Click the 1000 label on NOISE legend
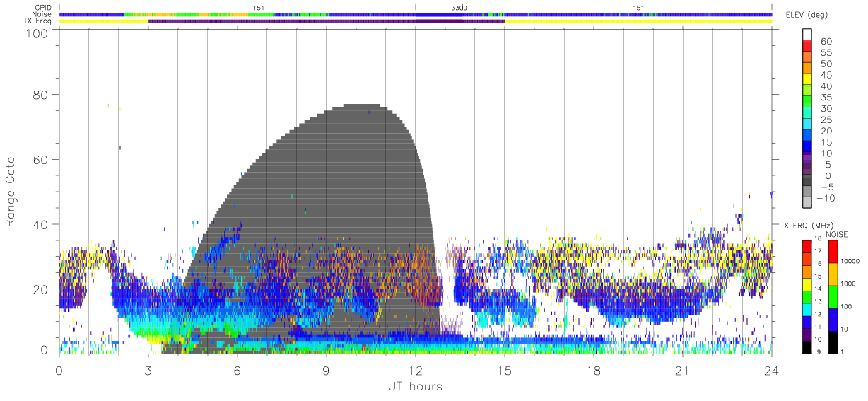Viewport: 868px width, 401px height. (x=849, y=284)
